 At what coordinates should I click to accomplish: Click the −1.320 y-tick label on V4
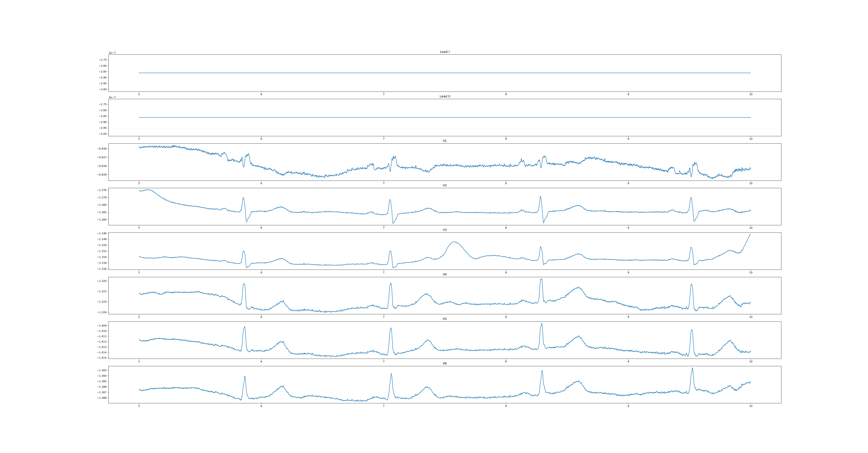102,281
